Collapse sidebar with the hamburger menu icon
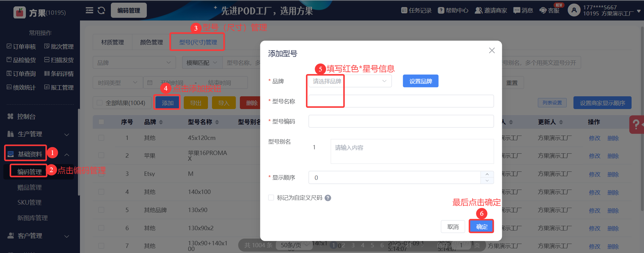The height and width of the screenshot is (253, 644). coord(89,10)
